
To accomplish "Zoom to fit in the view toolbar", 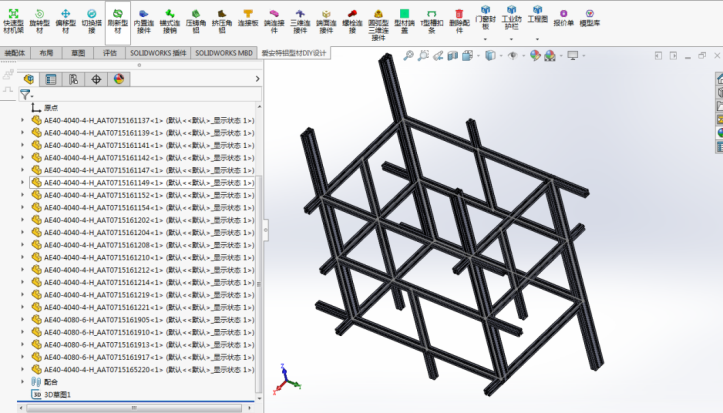I will [x=409, y=56].
